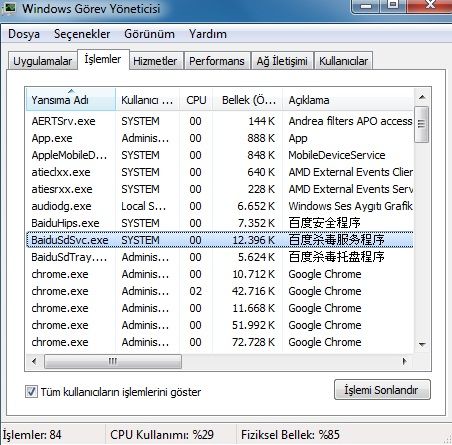Select the BaiduSdSvc.exe process
The width and height of the screenshot is (452, 445).
(x=220, y=240)
